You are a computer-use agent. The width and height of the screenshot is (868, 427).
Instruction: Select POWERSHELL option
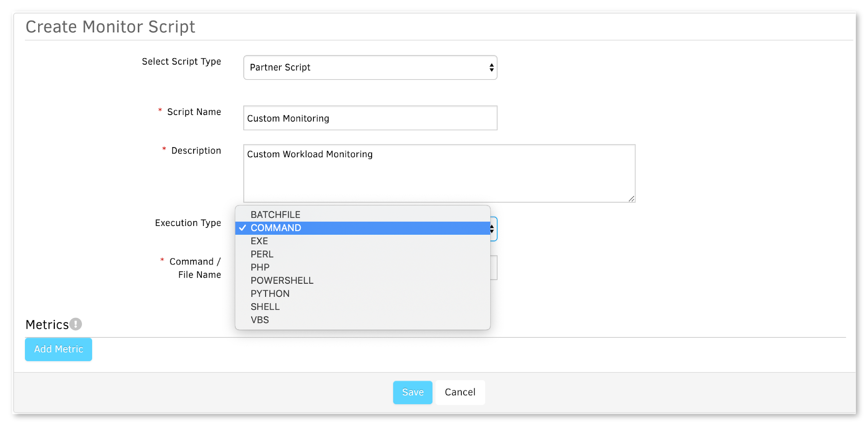click(362, 281)
